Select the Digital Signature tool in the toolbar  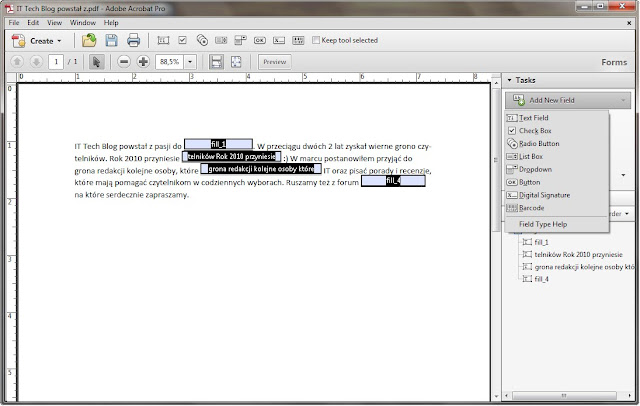(x=279, y=40)
